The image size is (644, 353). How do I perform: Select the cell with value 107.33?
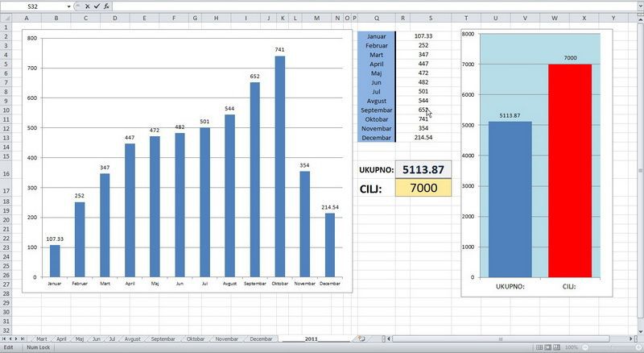pyautogui.click(x=423, y=36)
